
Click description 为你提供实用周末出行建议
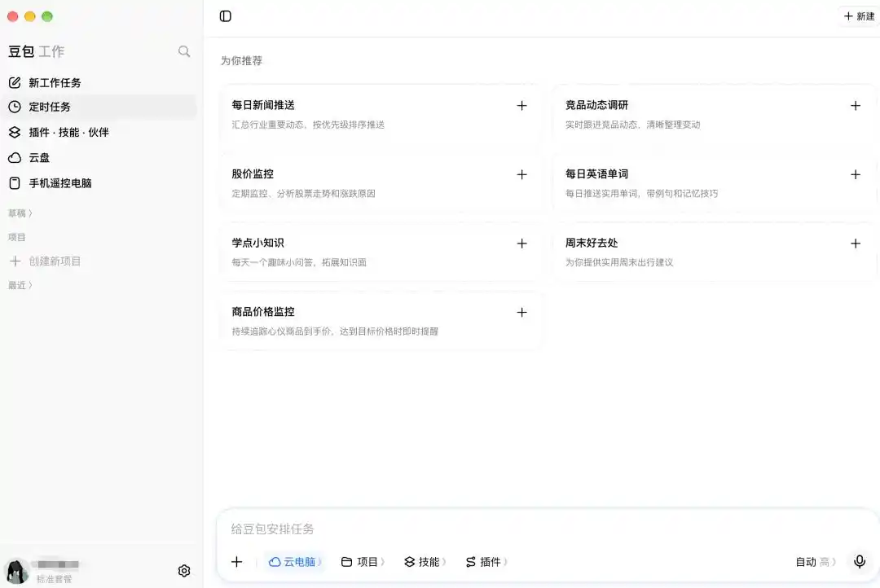click(x=619, y=262)
